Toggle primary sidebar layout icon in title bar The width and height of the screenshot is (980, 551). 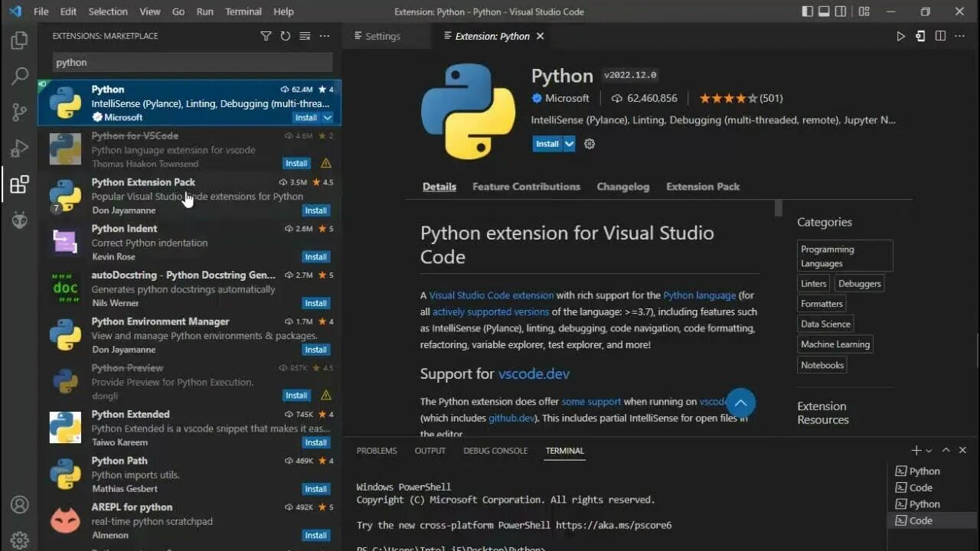click(808, 11)
